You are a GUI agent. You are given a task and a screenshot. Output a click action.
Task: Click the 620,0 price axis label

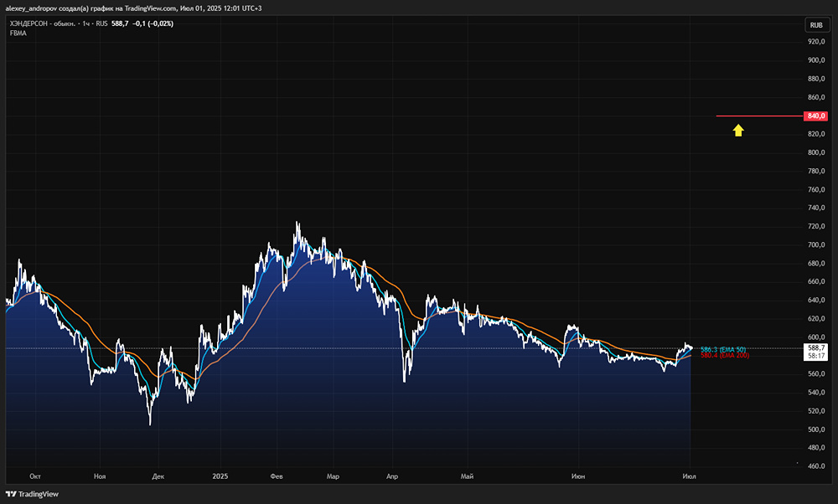816,319
